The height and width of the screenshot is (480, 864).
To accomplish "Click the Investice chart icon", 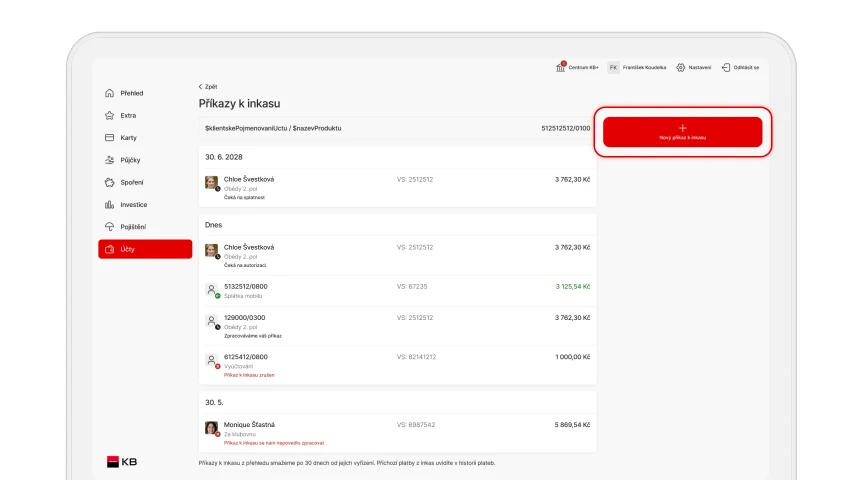I will [x=110, y=204].
